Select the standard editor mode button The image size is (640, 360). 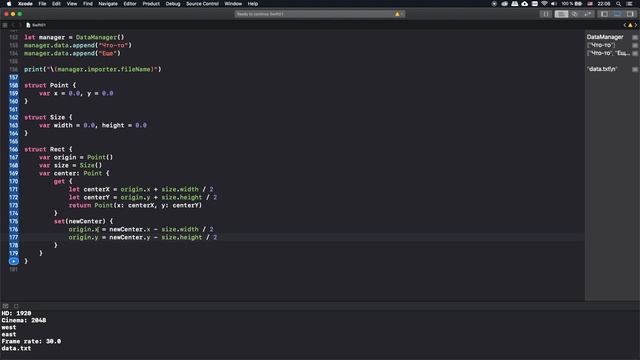pyautogui.click(x=561, y=14)
